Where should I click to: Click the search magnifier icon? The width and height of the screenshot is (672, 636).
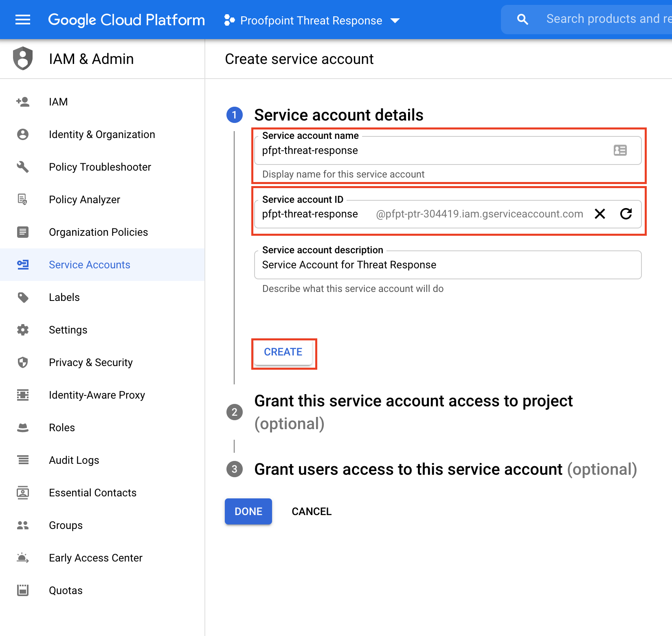[x=522, y=20]
